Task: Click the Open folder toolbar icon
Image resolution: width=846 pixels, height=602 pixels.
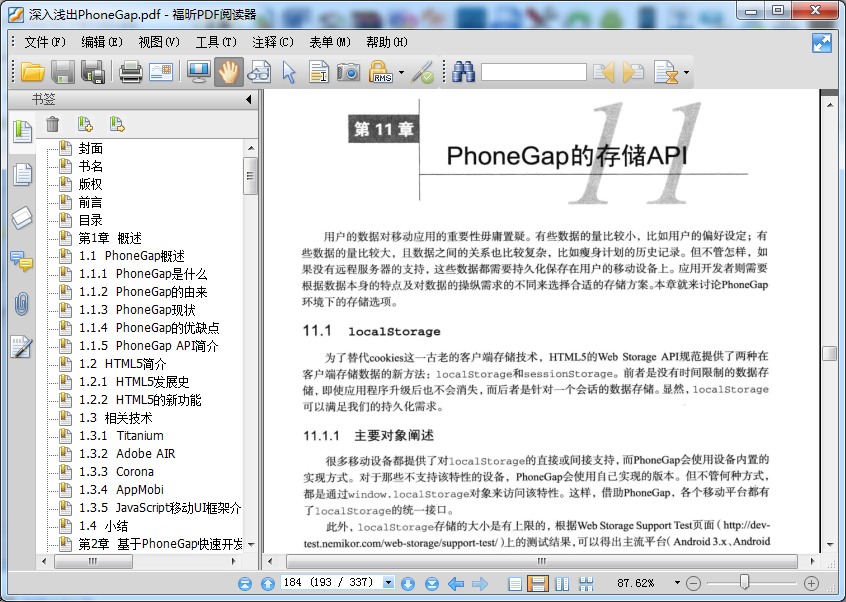Action: 32,72
